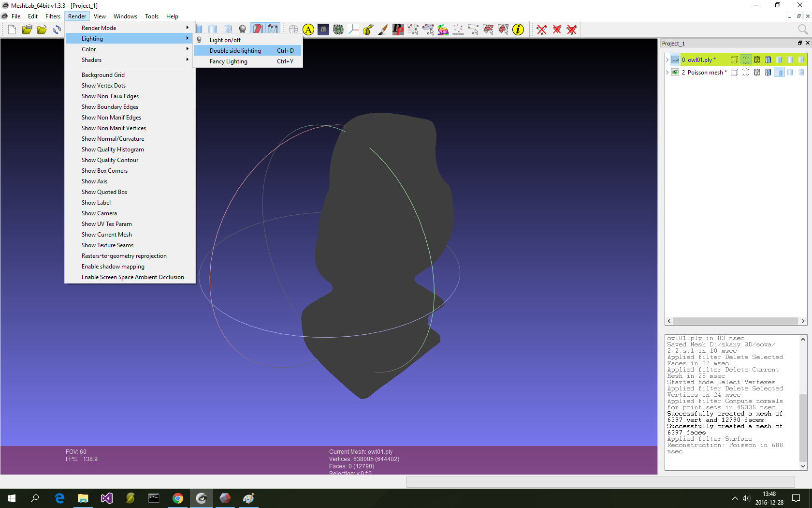The image size is (812, 508).
Task: Select Double side lighting option
Action: 248,51
